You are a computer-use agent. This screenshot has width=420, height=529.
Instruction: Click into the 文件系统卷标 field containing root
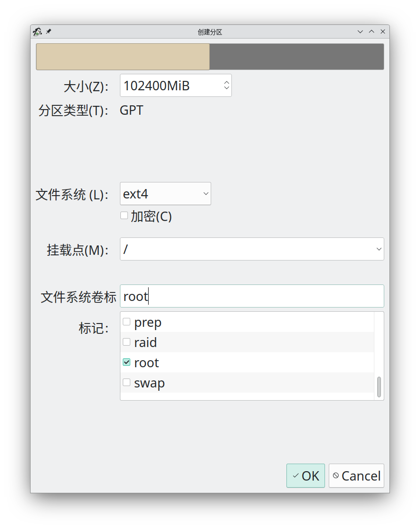point(252,296)
